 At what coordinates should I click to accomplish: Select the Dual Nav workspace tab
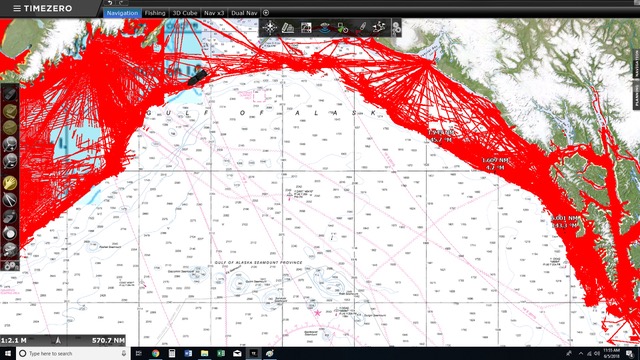pyautogui.click(x=244, y=13)
